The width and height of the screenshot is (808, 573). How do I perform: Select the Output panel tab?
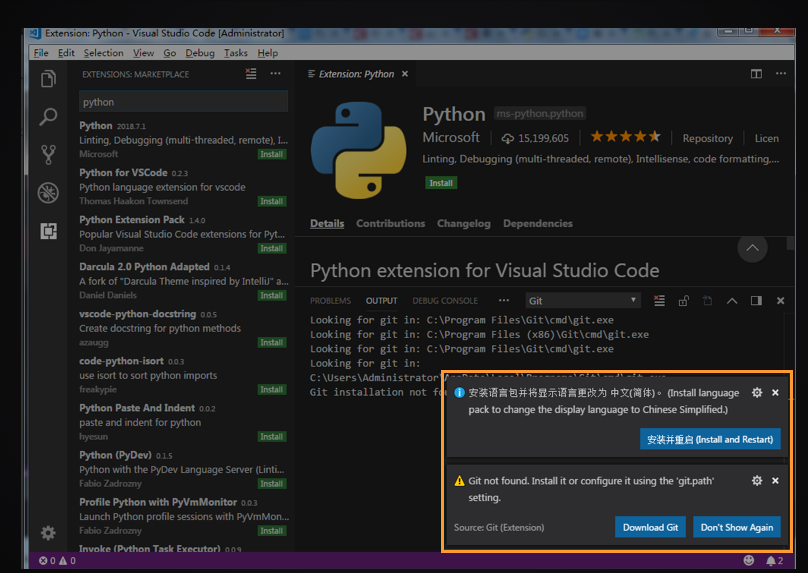coord(382,301)
